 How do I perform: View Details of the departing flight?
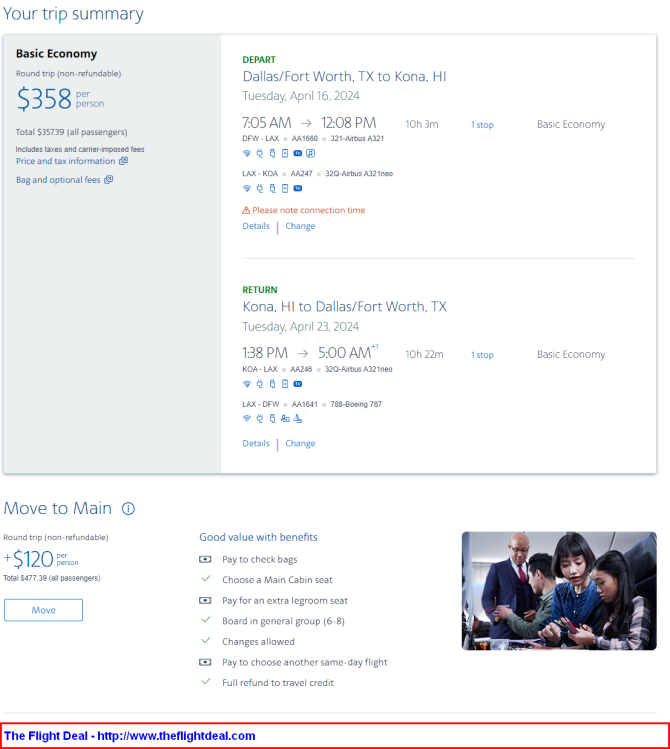pos(256,226)
